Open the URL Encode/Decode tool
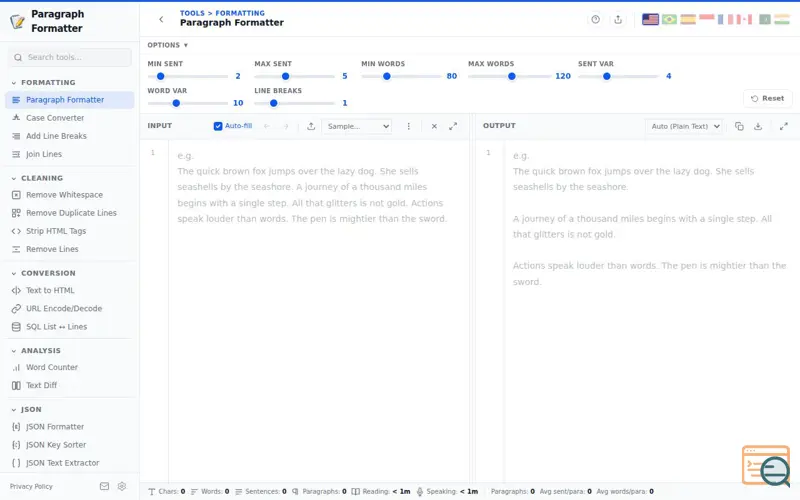 pyautogui.click(x=69, y=309)
